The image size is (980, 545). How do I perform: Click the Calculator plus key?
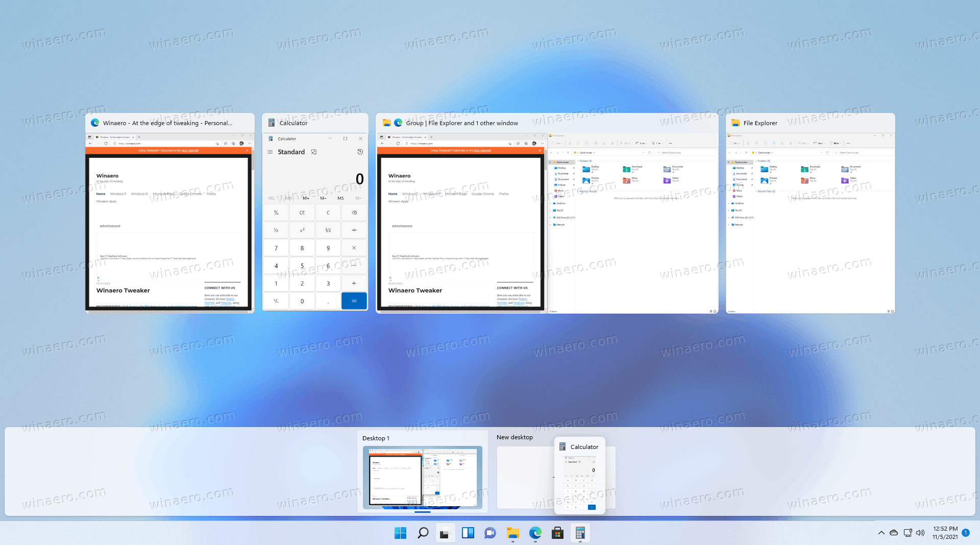[x=354, y=283]
